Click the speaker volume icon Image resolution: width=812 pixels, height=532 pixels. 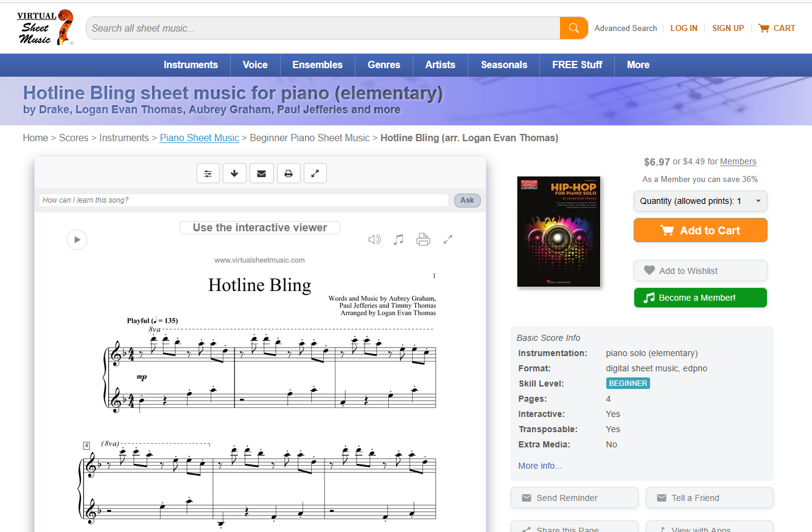coord(374,240)
